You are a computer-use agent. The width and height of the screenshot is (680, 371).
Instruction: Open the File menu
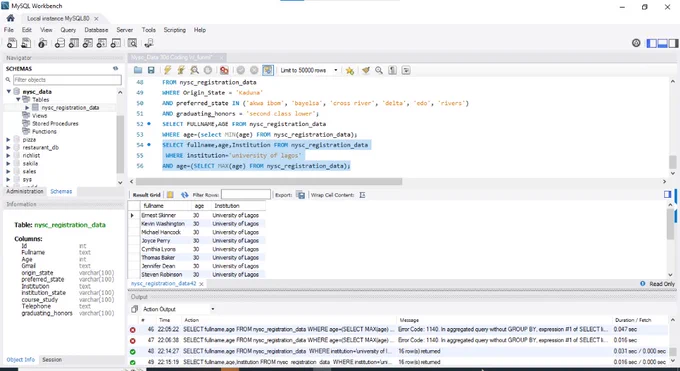pos(9,30)
